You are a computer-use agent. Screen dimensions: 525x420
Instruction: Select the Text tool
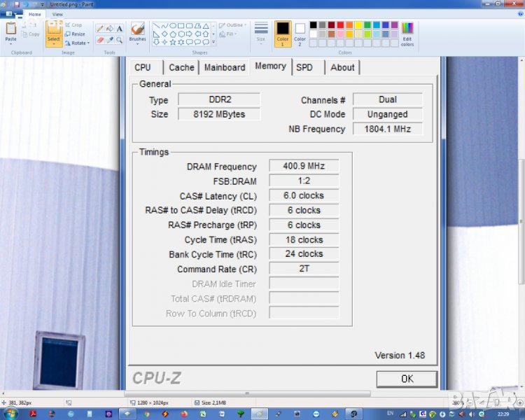pyautogui.click(x=120, y=29)
